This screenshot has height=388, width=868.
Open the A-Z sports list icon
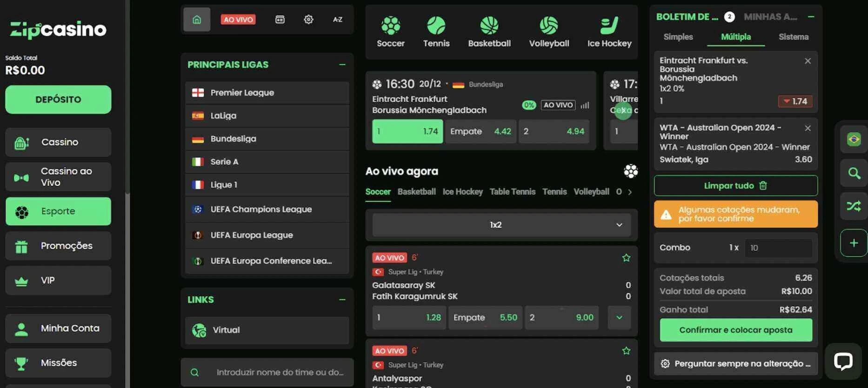tap(338, 20)
